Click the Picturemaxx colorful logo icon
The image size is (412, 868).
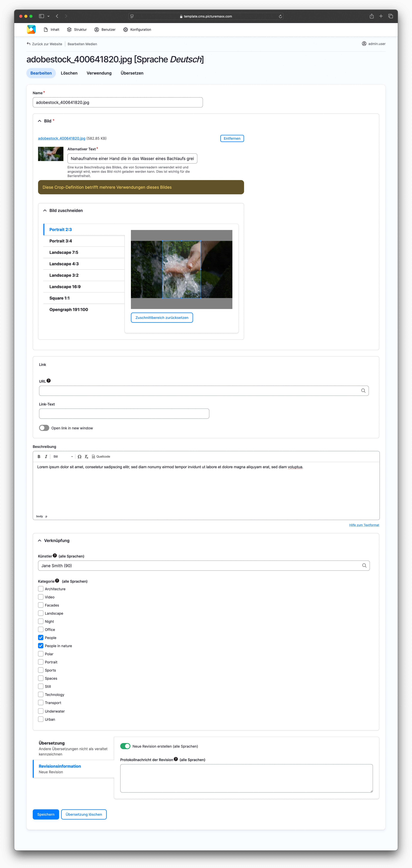(31, 30)
